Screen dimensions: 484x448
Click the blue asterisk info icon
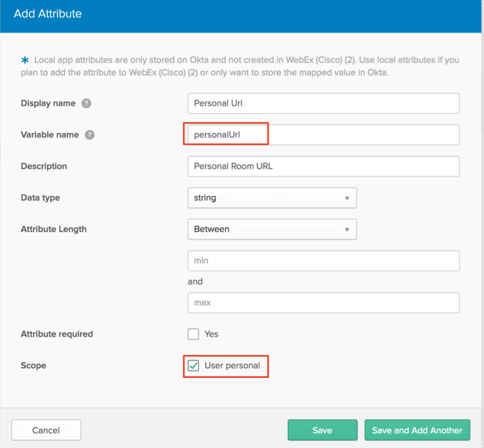click(25, 59)
